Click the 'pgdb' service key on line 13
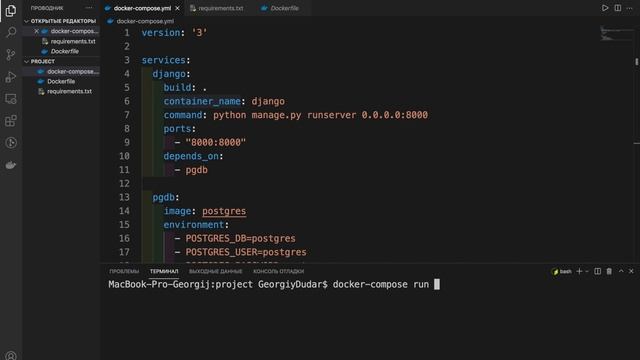 click(x=163, y=197)
